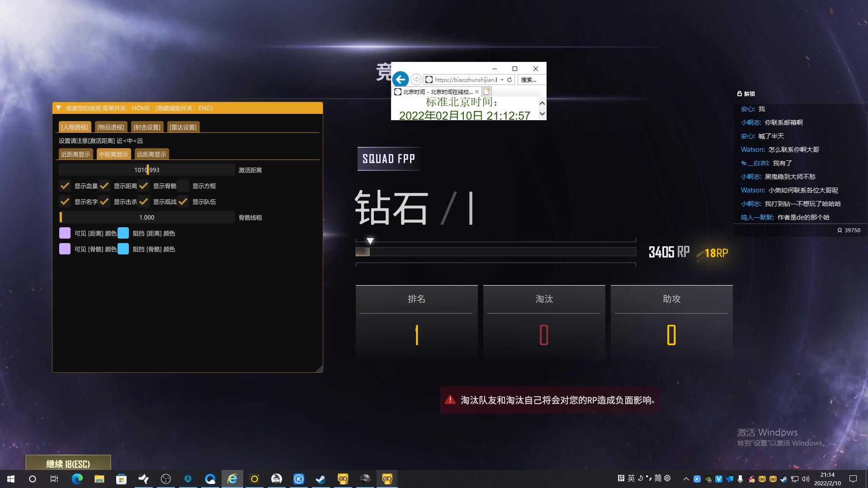Image resolution: width=868 pixels, height=488 pixels.
Task: Open the 物品透视 tab
Action: (x=111, y=127)
